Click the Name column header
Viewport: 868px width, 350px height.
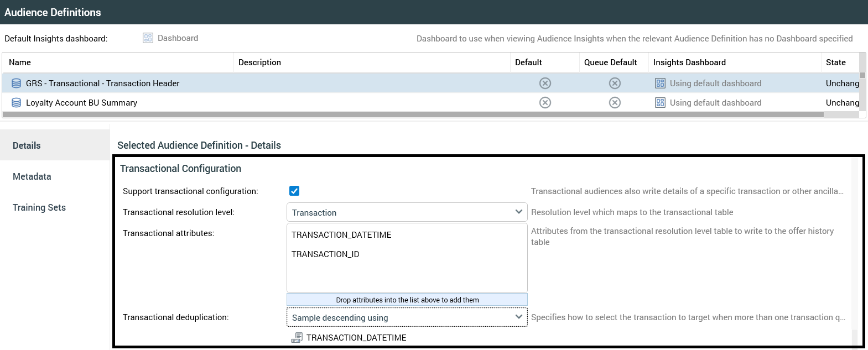[20, 62]
